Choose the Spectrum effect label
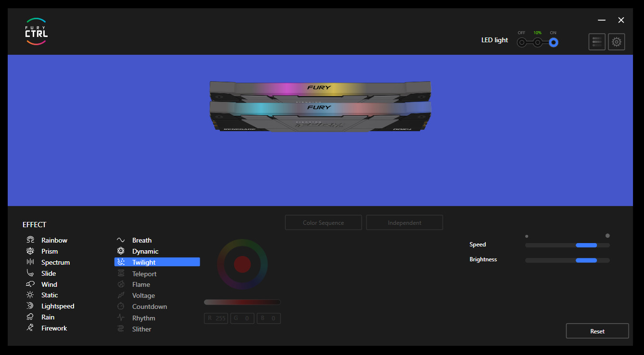This screenshot has width=644, height=355. pyautogui.click(x=56, y=262)
